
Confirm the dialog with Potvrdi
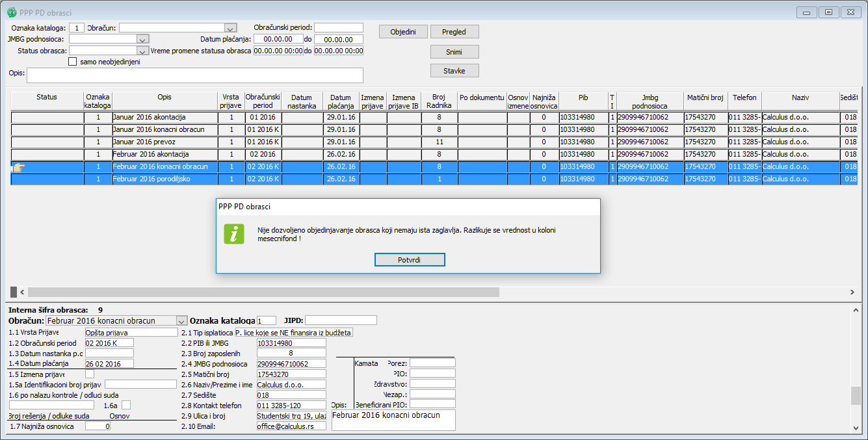[410, 259]
